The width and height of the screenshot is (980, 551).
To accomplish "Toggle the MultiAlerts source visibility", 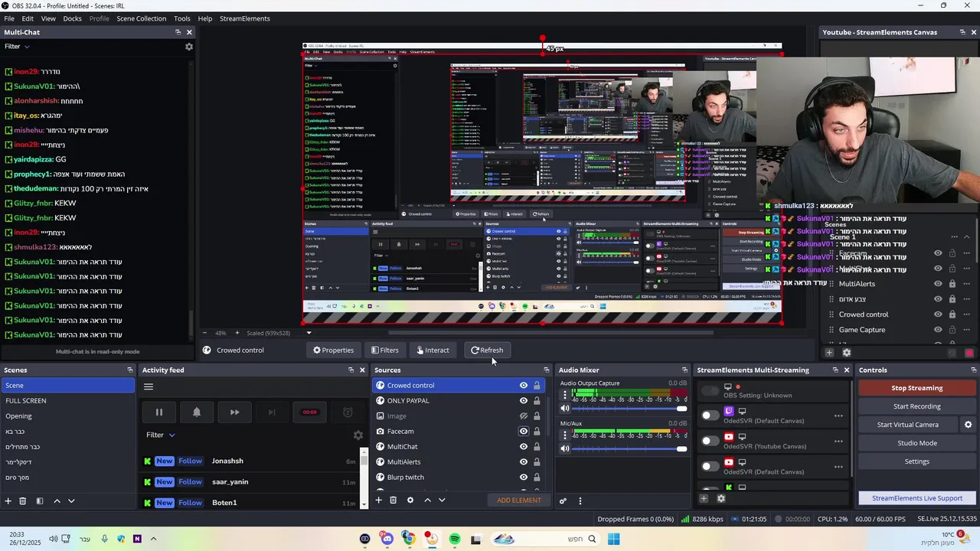I will [524, 462].
